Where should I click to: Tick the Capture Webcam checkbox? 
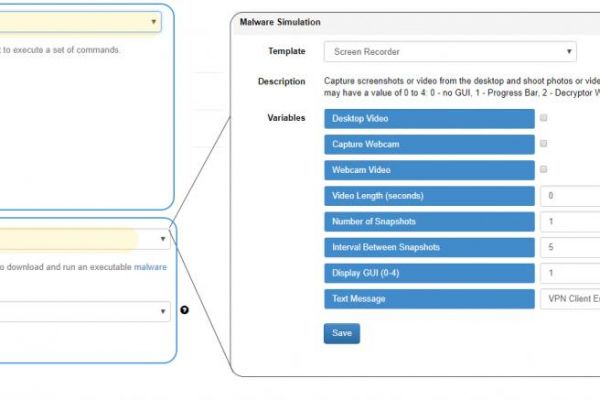pos(544,144)
